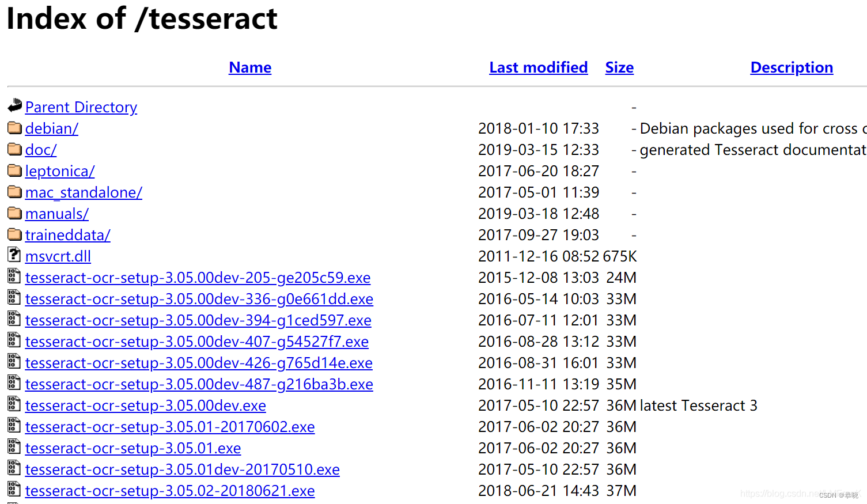Viewport: 867px width, 504px height.
Task: Download tesseract-ocr-setup-3.05.00dev-407-g54527f7.exe
Action: [x=197, y=342]
